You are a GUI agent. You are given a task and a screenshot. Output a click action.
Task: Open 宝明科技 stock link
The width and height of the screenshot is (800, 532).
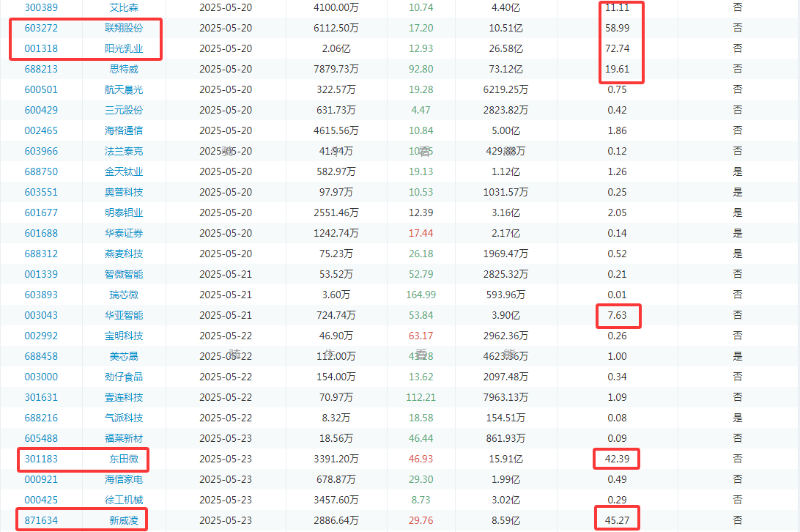124,336
